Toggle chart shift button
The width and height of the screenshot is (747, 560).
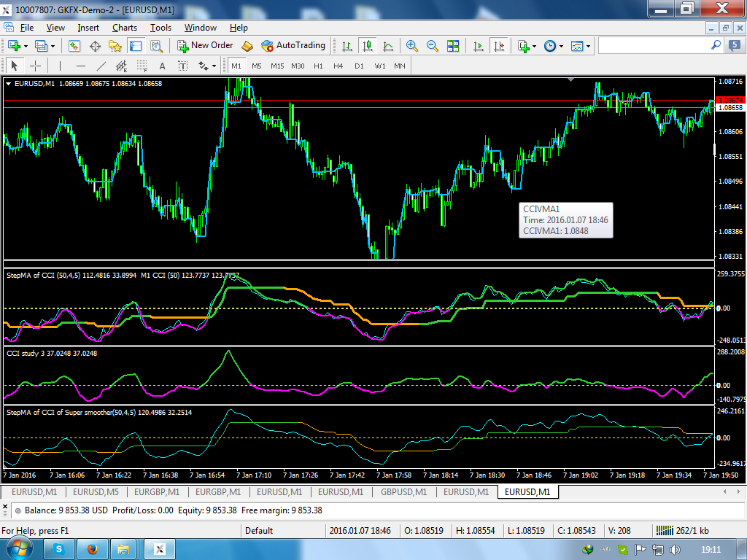[x=499, y=45]
